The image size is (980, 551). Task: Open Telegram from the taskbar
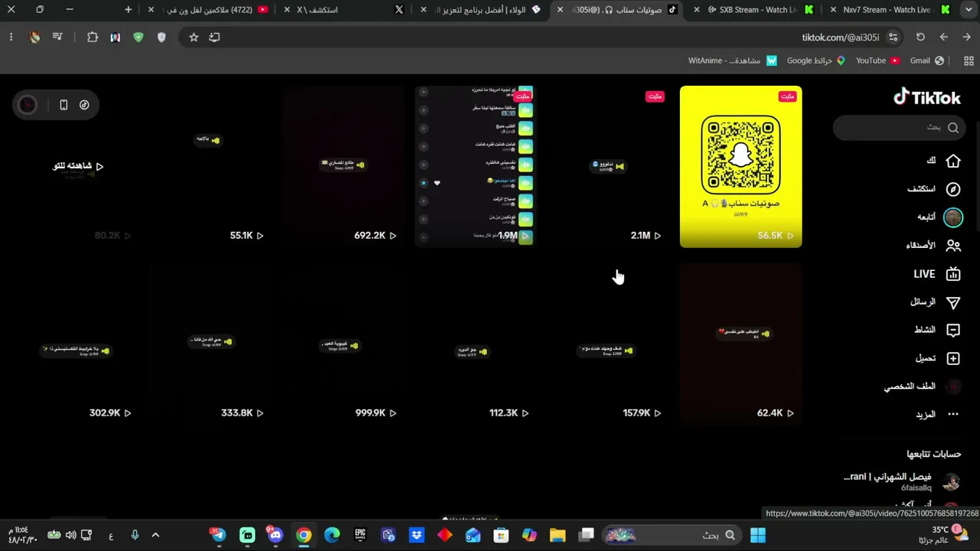[x=219, y=535]
